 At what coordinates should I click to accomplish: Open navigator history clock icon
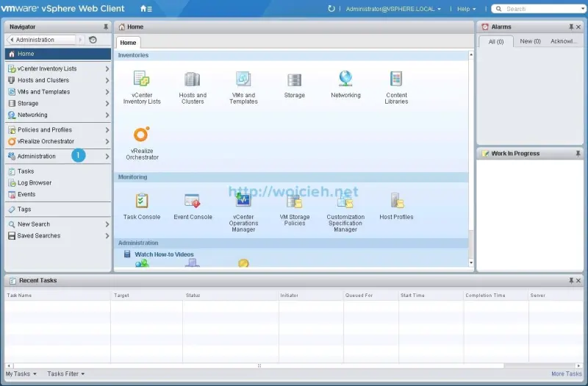pos(93,40)
